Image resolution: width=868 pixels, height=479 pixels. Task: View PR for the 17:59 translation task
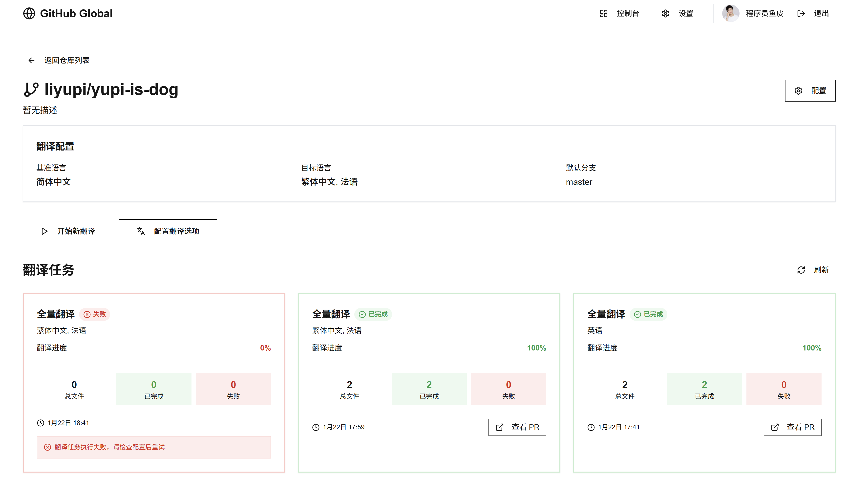(517, 427)
